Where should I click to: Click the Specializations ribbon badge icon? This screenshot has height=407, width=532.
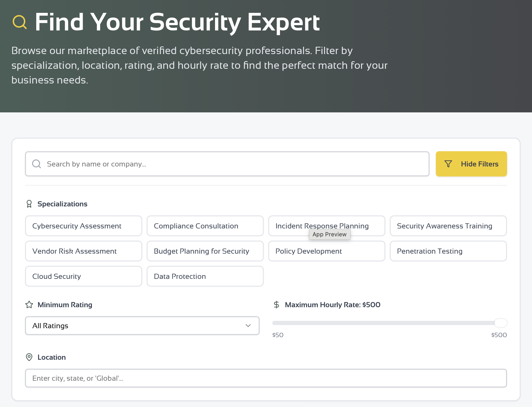click(x=29, y=204)
